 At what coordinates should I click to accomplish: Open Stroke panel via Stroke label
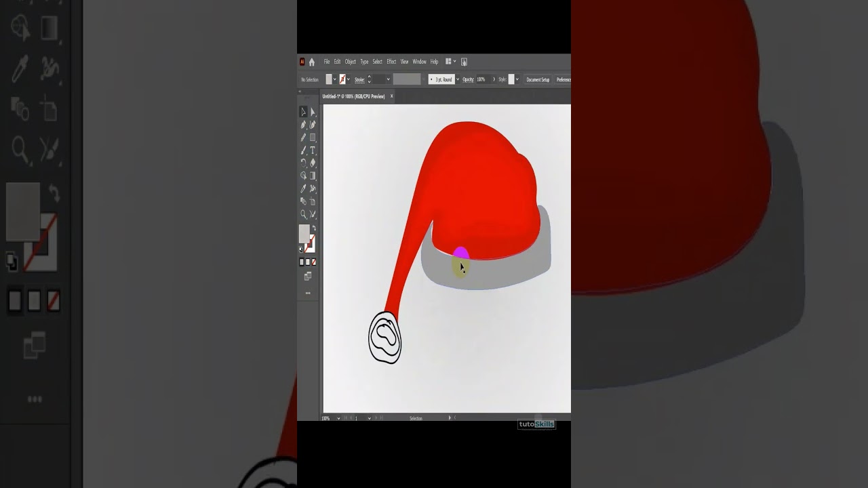tap(359, 79)
